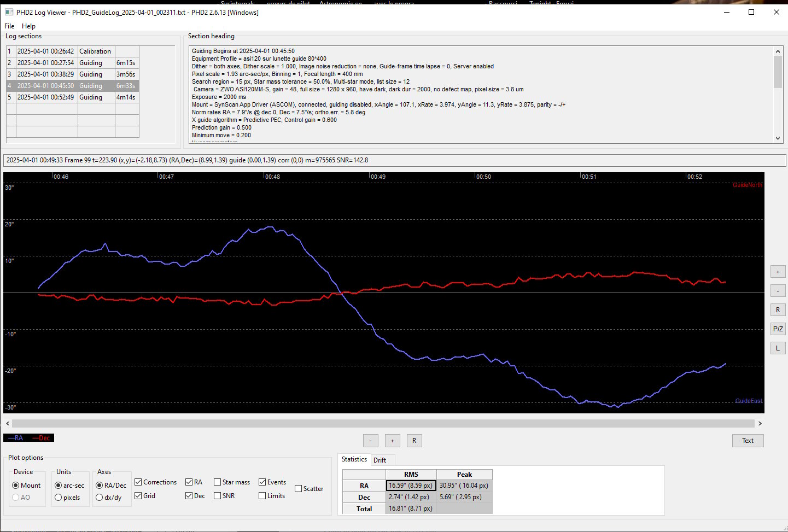788x532 pixels.
Task: Click section heading scroll up arrow
Action: point(778,51)
